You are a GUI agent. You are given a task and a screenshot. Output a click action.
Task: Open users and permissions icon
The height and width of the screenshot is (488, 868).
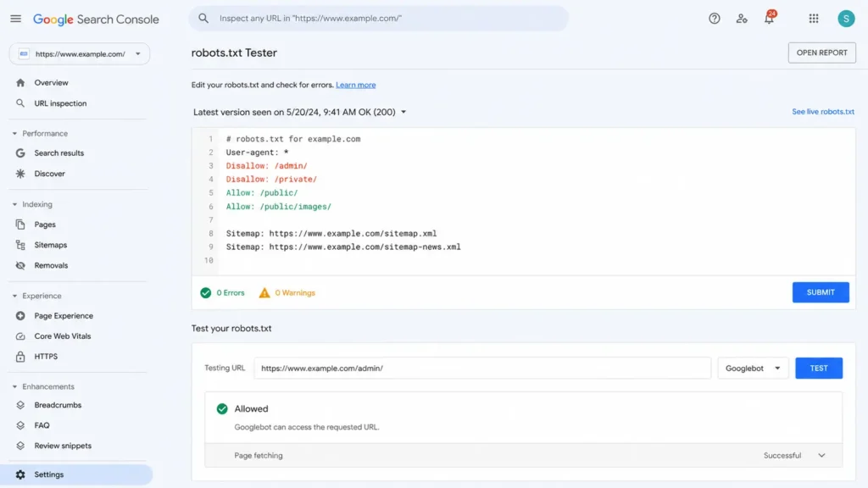tap(742, 19)
